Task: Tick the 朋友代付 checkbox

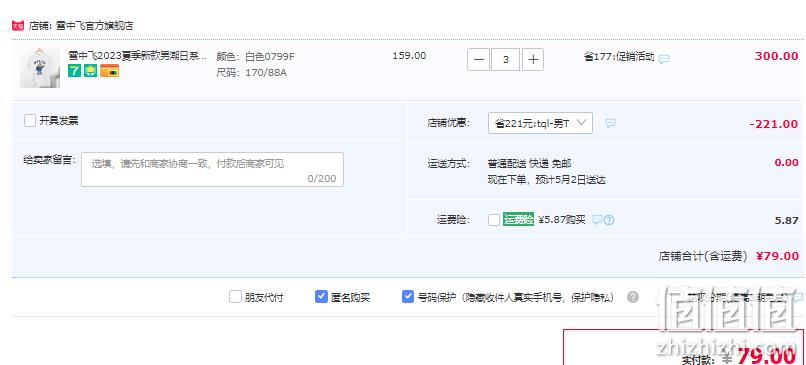Action: (x=235, y=297)
